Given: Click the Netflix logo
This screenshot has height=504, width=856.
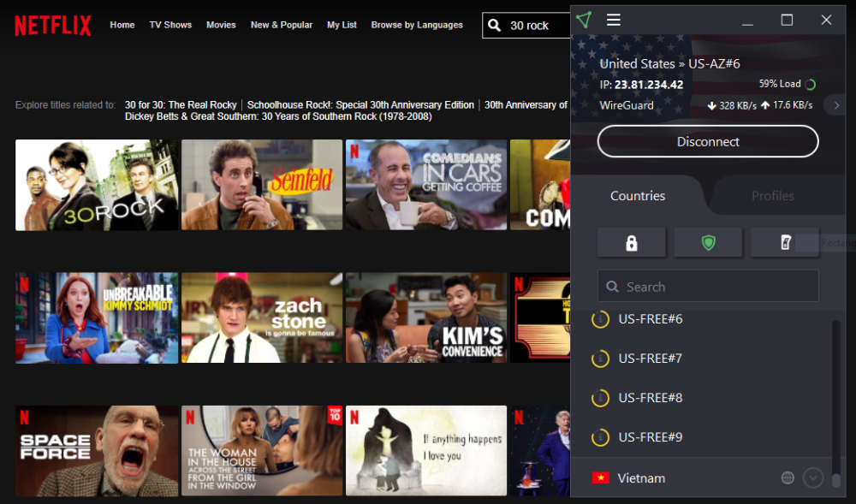Looking at the screenshot, I should click(53, 25).
